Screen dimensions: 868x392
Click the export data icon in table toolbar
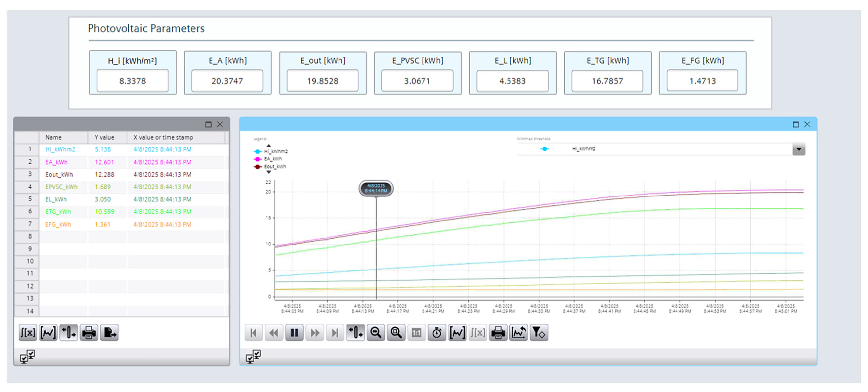[109, 333]
